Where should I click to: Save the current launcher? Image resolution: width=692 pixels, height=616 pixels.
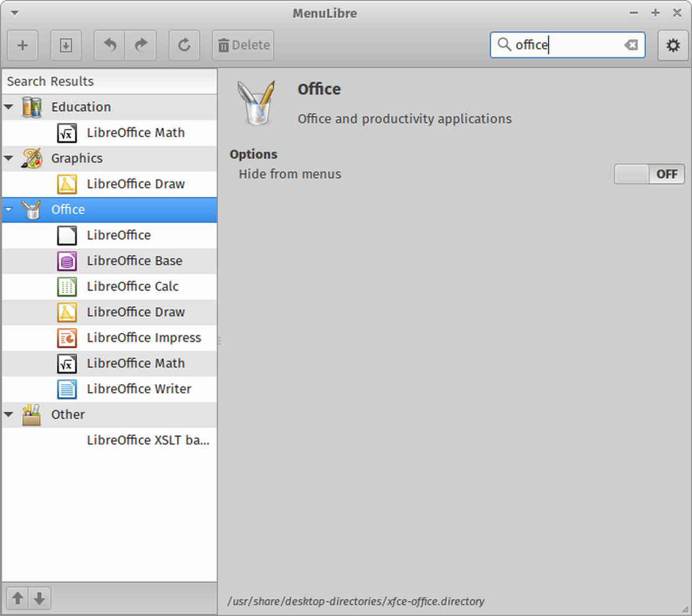tap(65, 45)
